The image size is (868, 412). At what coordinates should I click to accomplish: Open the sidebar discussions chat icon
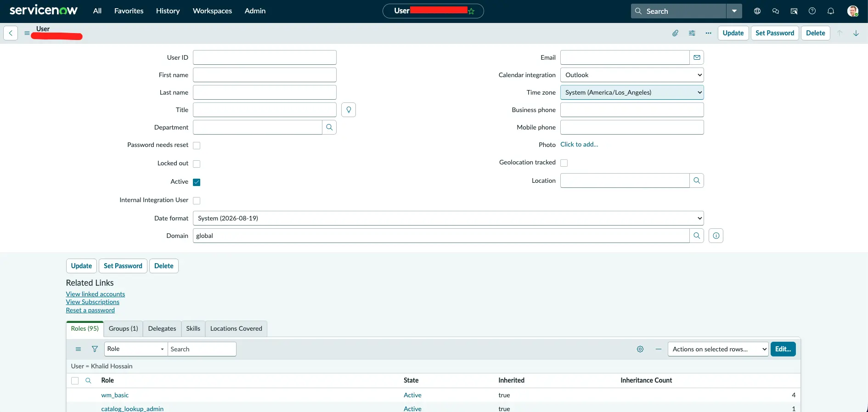tap(776, 11)
